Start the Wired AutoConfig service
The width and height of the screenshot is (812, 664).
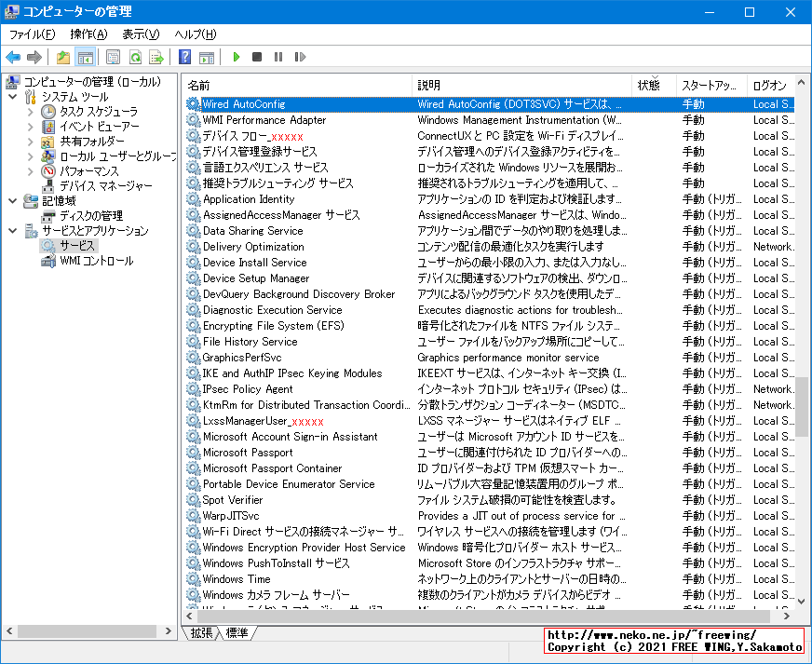[x=236, y=57]
